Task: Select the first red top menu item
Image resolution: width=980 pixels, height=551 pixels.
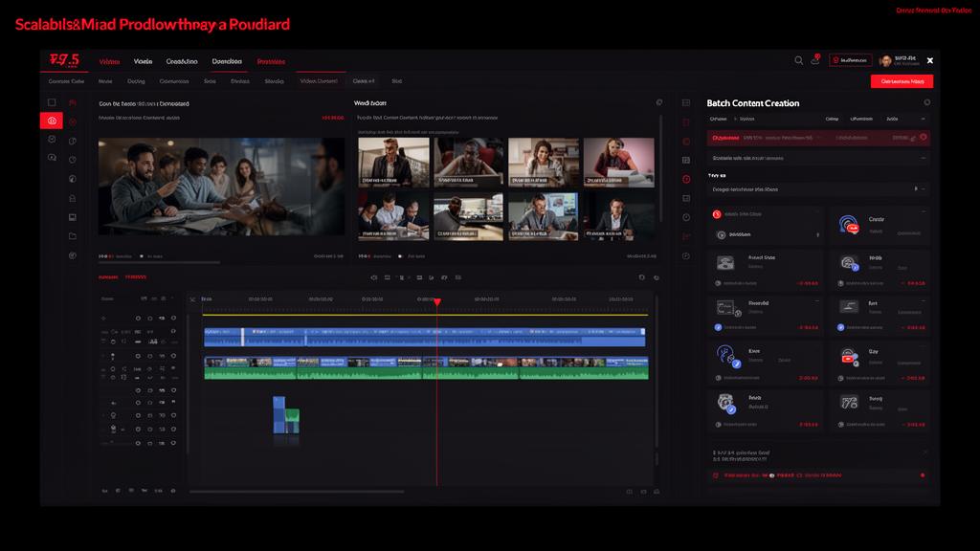Action: pyautogui.click(x=109, y=61)
